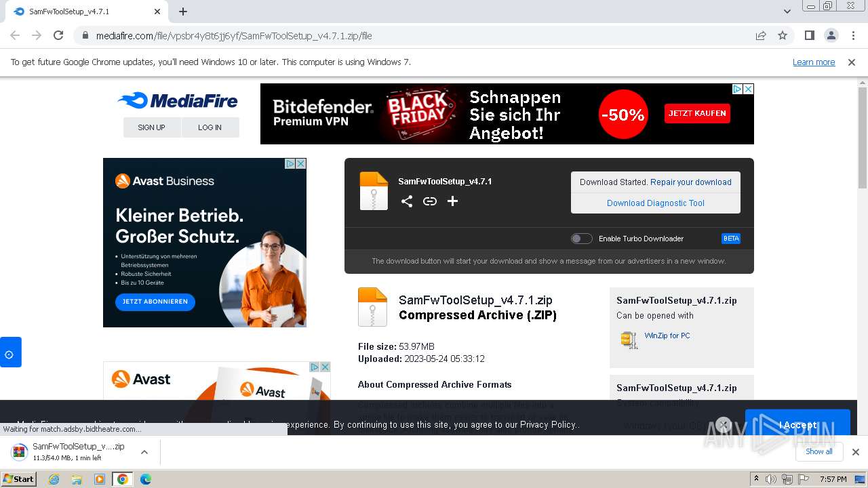The width and height of the screenshot is (868, 488).
Task: Close the SamFwToolSetup_v4.7.1 tab
Action: tap(157, 12)
